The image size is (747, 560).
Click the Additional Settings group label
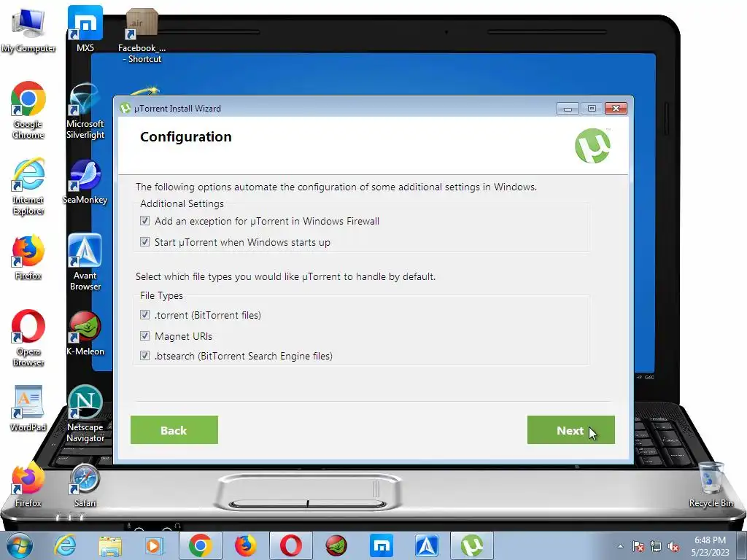(182, 204)
